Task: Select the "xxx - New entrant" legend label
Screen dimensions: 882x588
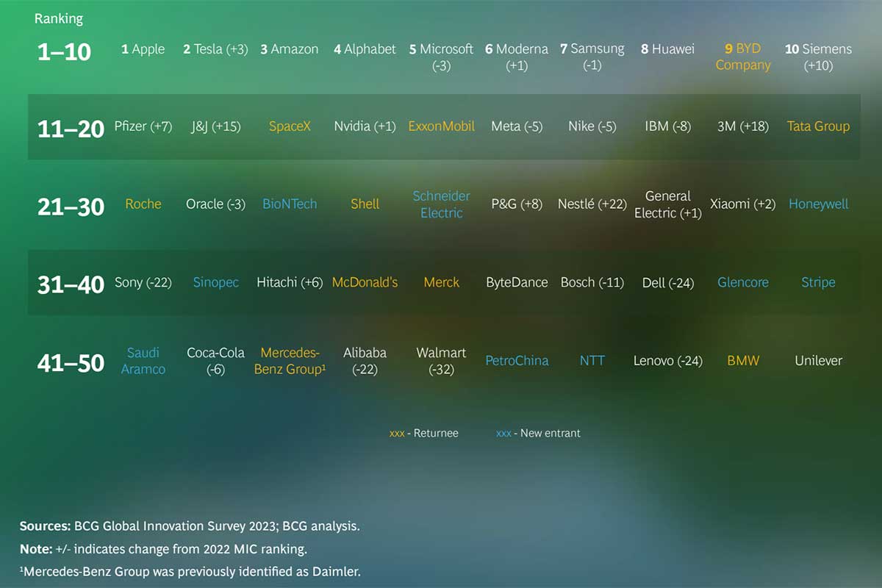Action: tap(538, 434)
